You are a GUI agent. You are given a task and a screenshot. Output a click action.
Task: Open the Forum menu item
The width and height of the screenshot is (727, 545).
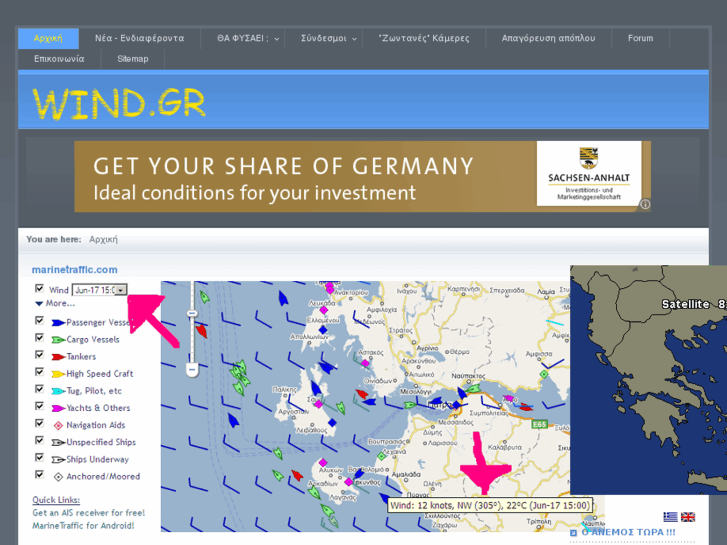tap(640, 38)
